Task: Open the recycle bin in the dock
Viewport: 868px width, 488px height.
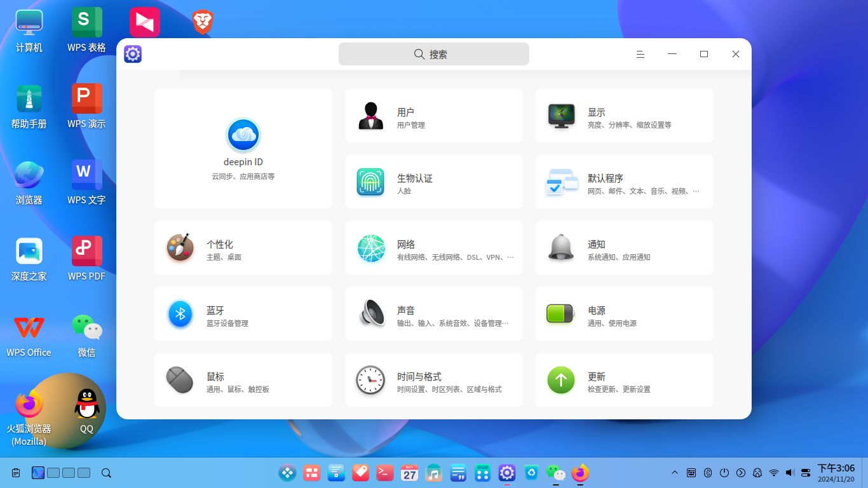Action: (x=531, y=473)
